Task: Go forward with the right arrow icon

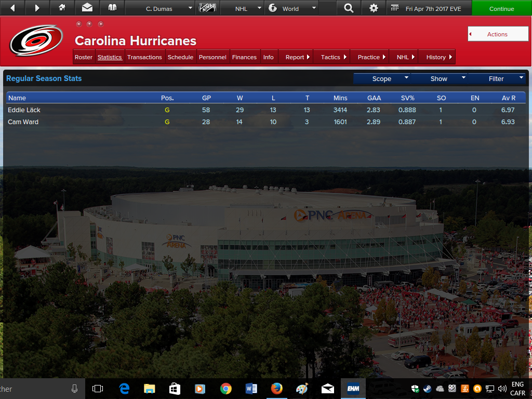Action: click(37, 8)
